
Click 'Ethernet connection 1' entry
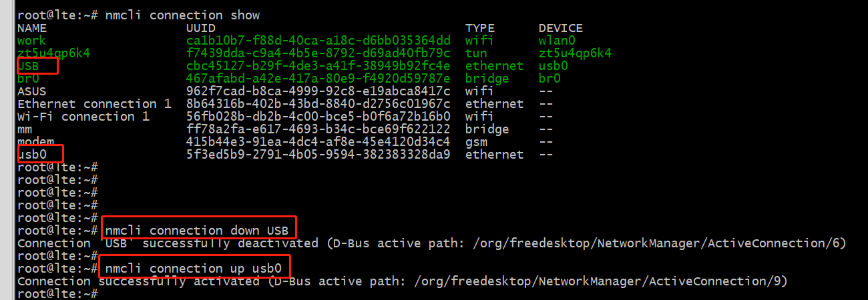pos(94,104)
